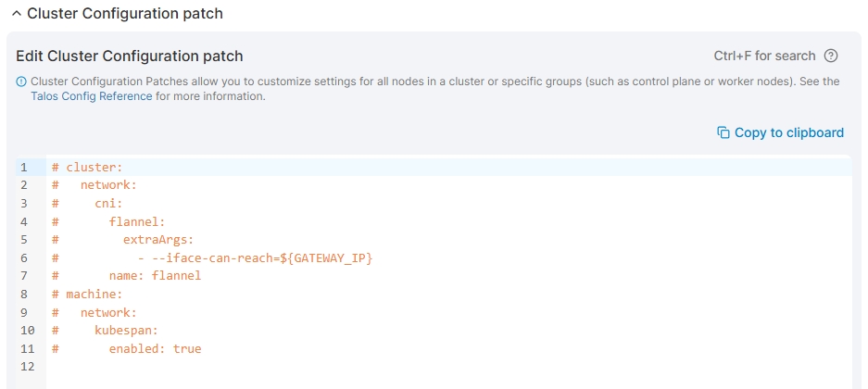
Task: Click the help question mark icon
Action: click(831, 56)
